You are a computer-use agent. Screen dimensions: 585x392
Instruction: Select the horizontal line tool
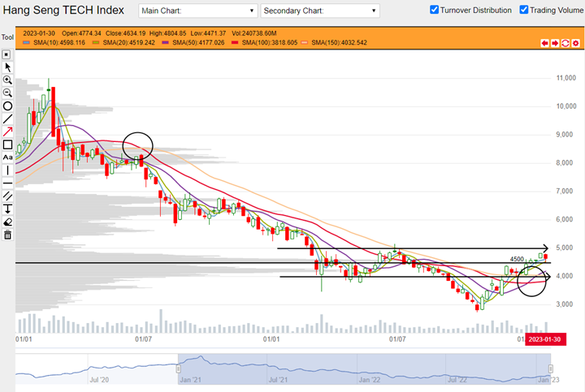(7, 183)
